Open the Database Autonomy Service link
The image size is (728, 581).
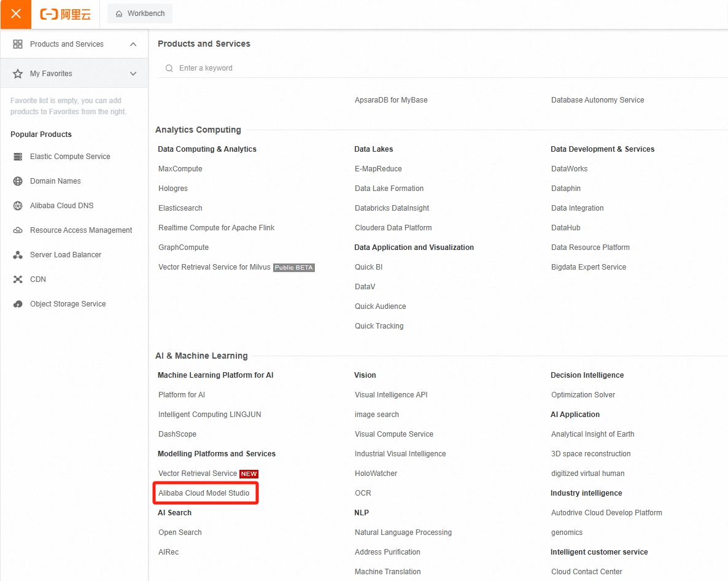tap(597, 100)
